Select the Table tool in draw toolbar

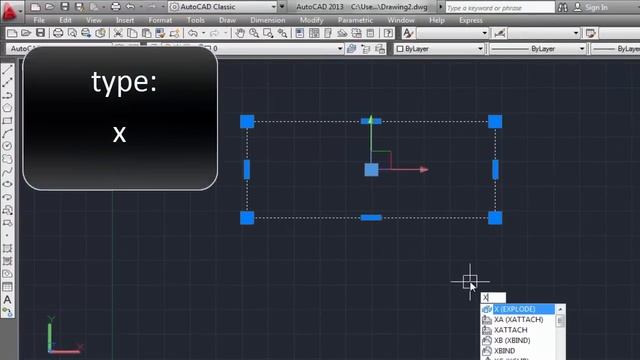[x=7, y=287]
